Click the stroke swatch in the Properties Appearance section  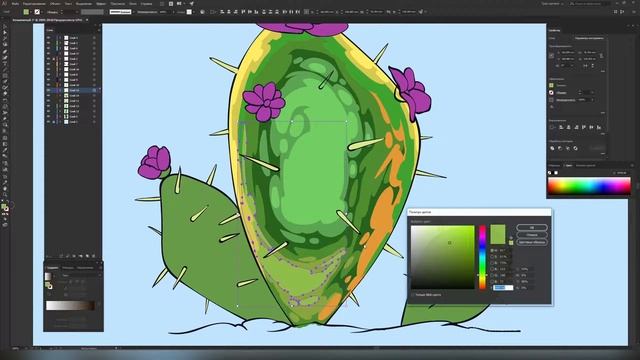(x=551, y=93)
